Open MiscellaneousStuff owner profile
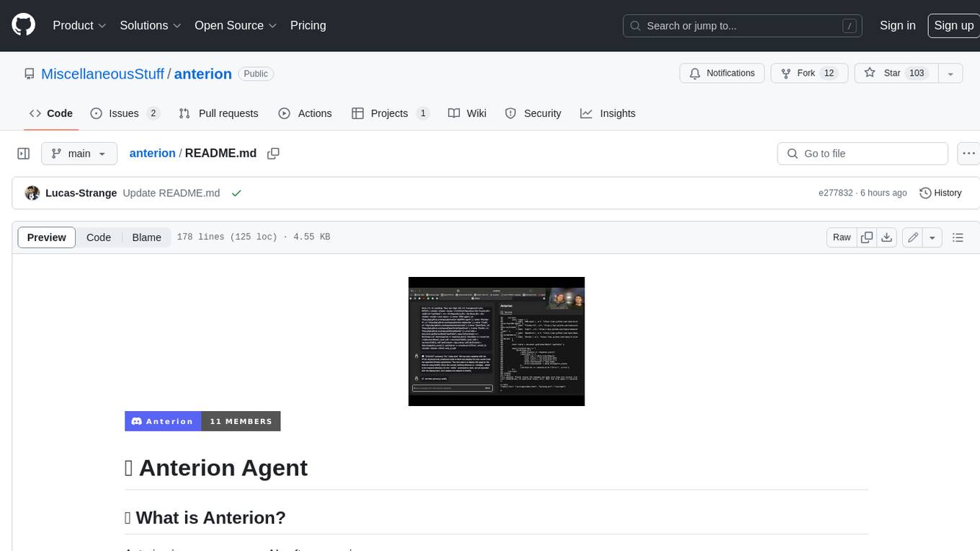 (102, 74)
